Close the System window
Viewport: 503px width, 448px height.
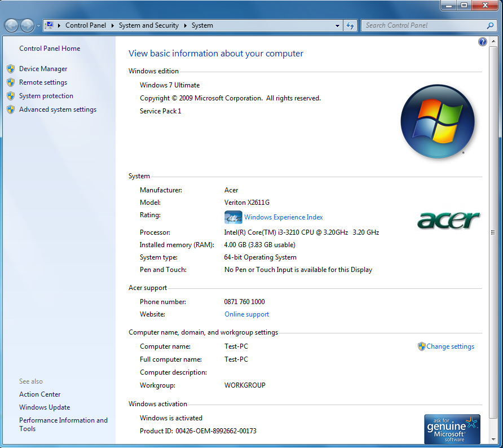tap(486, 5)
